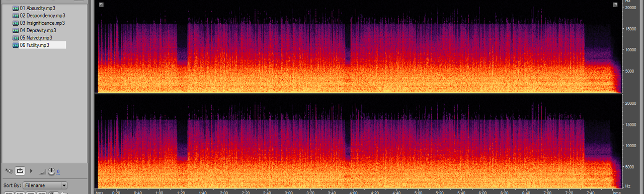Select the file 05 Naivety.mp3
Image resolution: width=644 pixels, height=194 pixels.
click(x=36, y=38)
